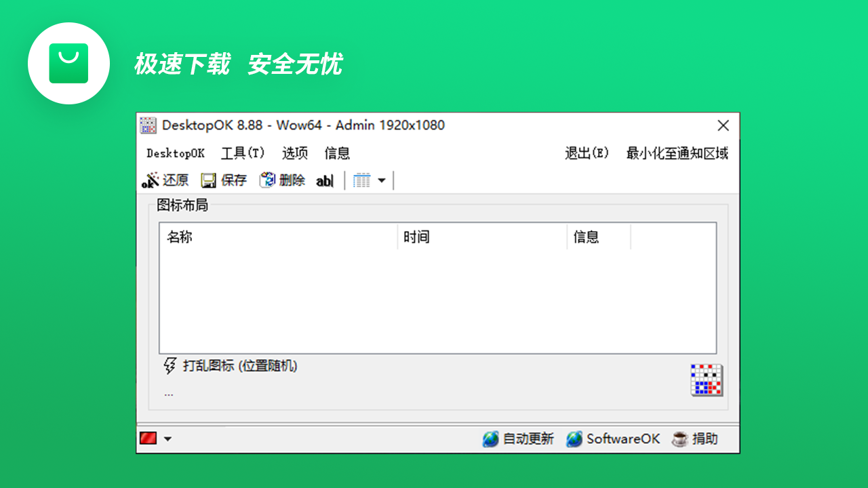
Task: Open the SoftwareOK link
Action: pos(623,439)
